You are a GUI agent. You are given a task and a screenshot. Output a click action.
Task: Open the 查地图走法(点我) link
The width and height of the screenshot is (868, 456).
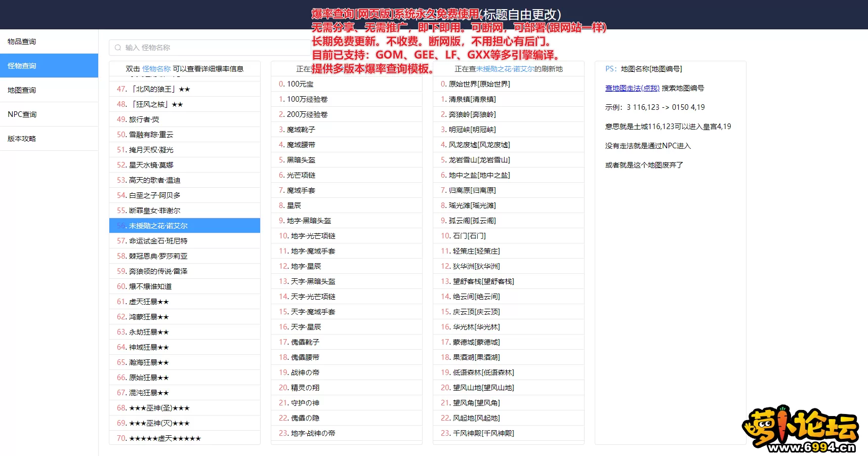tap(632, 88)
